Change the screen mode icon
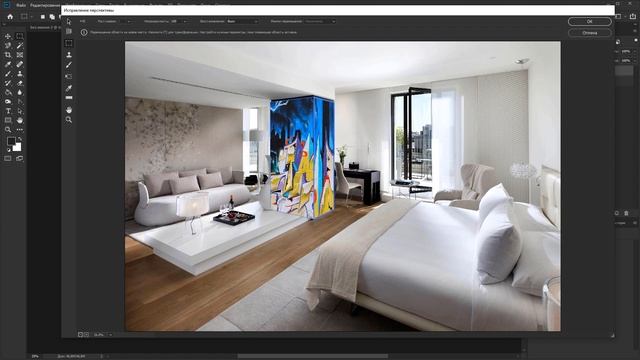The height and width of the screenshot is (360, 640). click(20, 159)
